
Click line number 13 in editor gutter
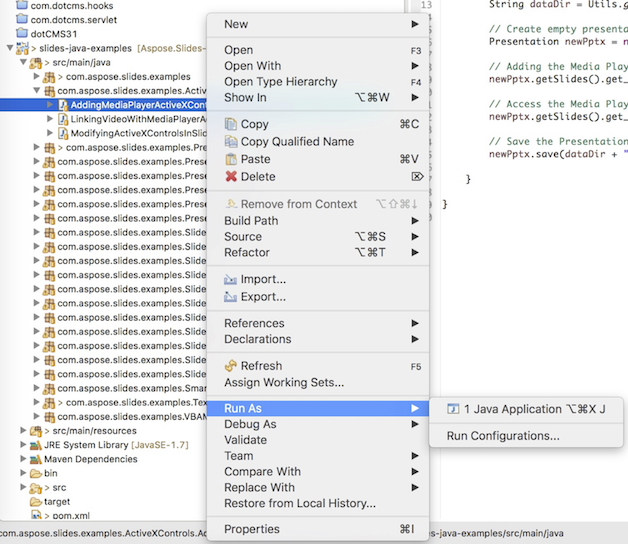point(427,5)
